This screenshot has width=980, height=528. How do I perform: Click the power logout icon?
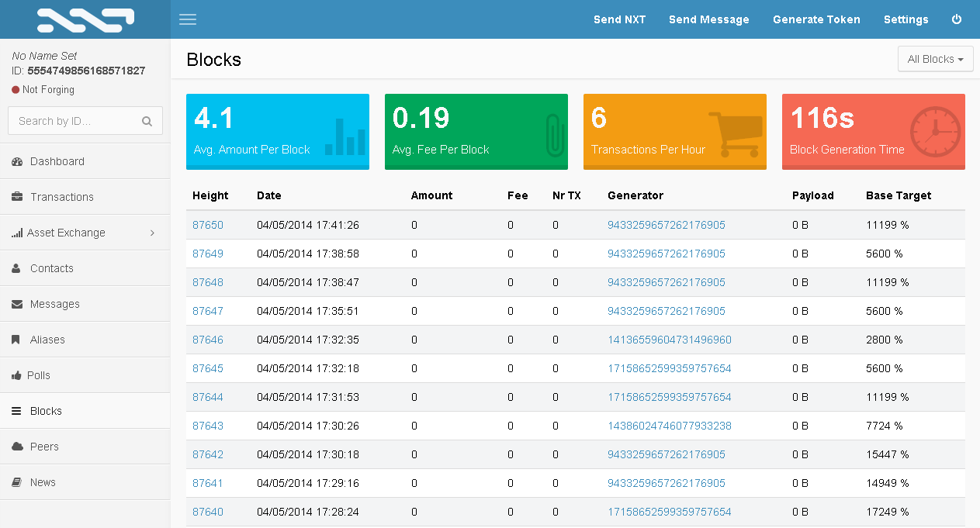pos(957,19)
